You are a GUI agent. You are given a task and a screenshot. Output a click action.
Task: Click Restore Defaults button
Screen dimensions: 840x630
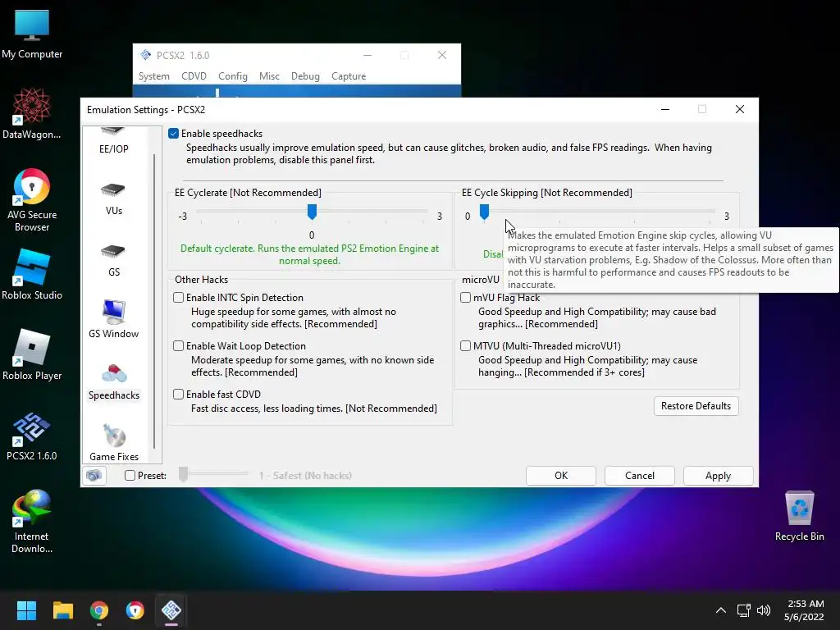696,405
